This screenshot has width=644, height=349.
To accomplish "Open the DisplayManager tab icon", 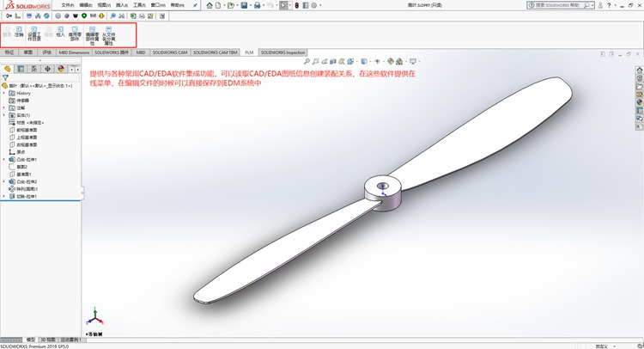I will point(59,68).
